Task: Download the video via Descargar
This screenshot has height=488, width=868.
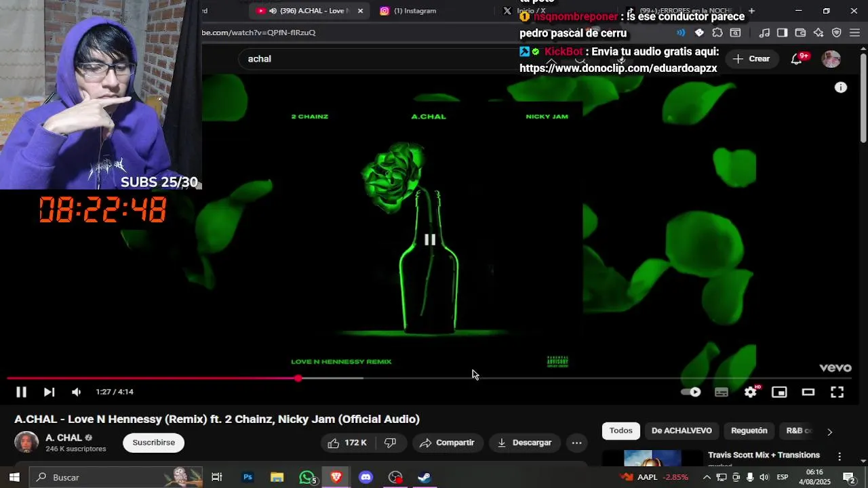Action: click(524, 443)
